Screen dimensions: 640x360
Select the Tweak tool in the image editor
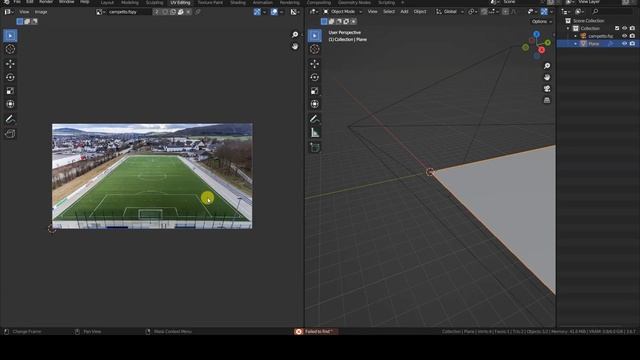click(10, 36)
